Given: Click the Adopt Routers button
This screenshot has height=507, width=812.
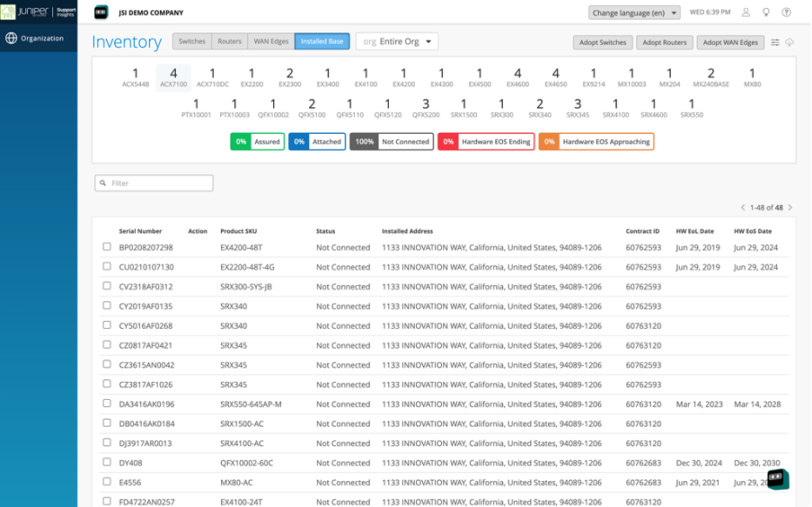Looking at the screenshot, I should coord(664,42).
